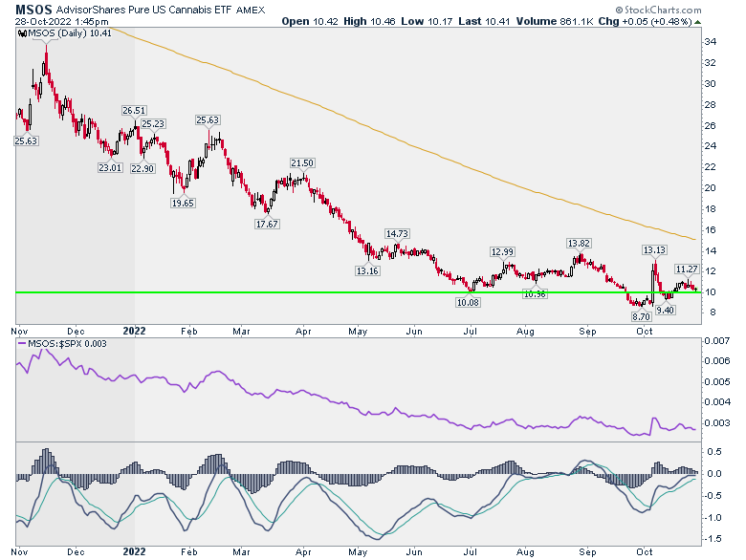Click the Apr label on bottom date axis
Viewport: 746px width, 560px height.
coord(303,552)
